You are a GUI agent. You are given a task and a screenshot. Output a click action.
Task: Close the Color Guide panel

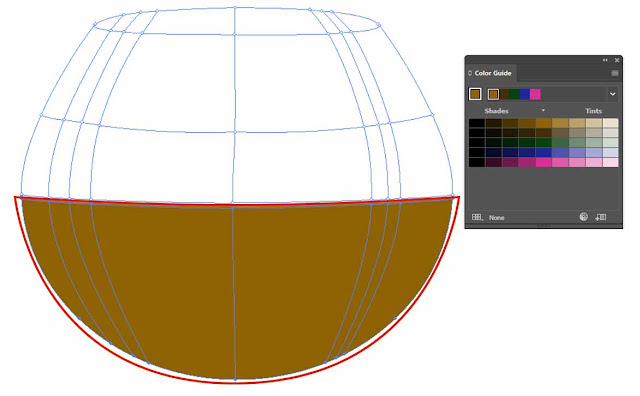pos(617,60)
